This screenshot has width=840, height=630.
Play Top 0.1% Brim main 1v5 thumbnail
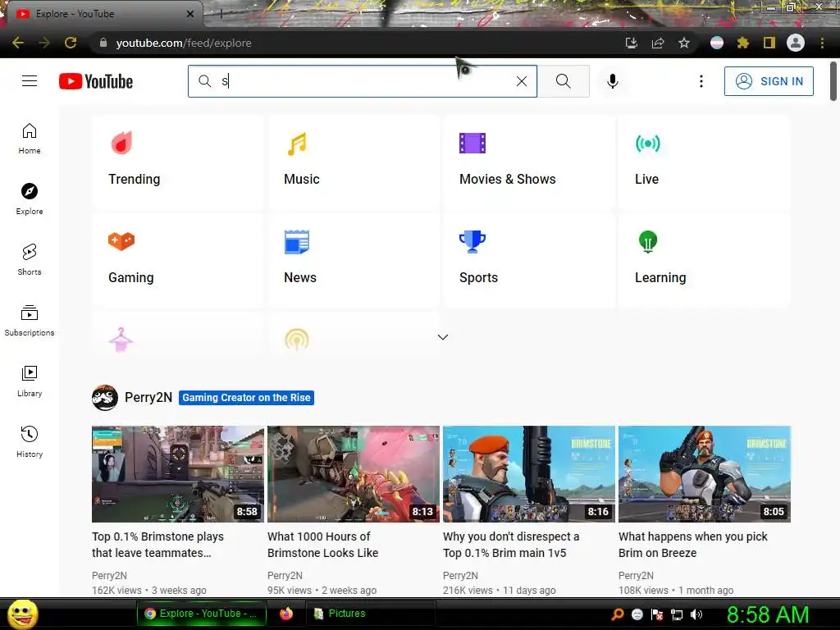point(529,473)
